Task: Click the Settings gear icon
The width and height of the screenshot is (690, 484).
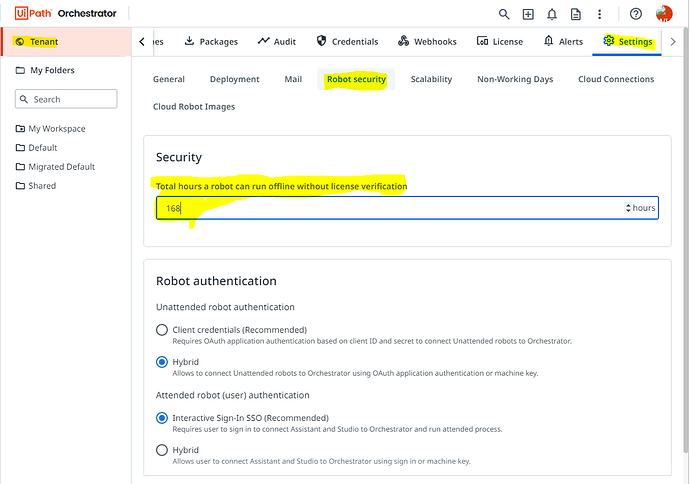Action: [x=609, y=40]
